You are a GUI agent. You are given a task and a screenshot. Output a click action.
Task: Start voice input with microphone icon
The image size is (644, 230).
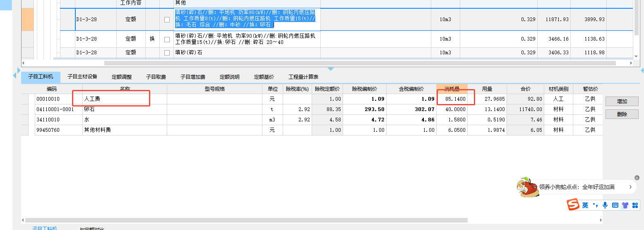click(x=605, y=205)
